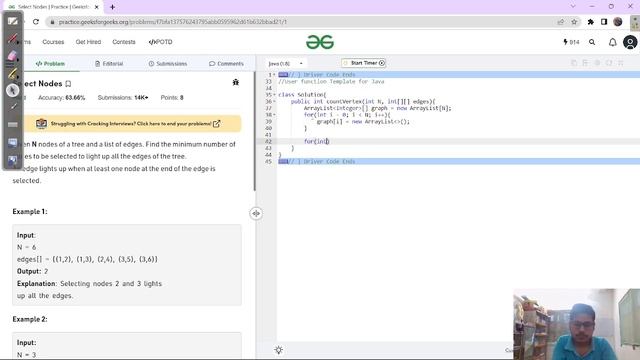The width and height of the screenshot is (640, 360).
Task: Click the Points 8 text
Action: 172,98
